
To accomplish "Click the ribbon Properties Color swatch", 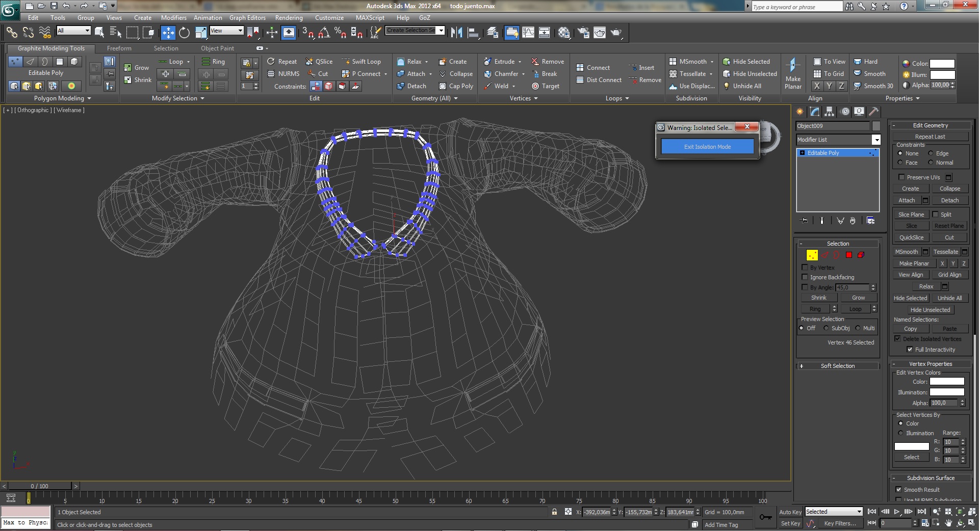I will tap(942, 64).
